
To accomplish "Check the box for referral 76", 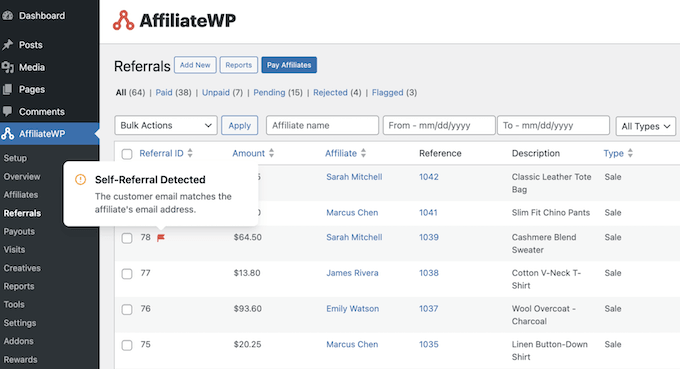I will coord(127,309).
